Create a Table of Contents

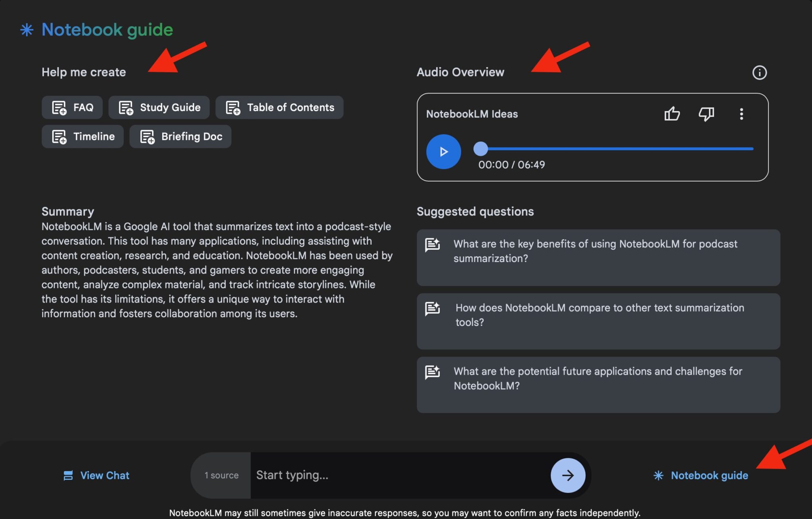click(x=280, y=107)
